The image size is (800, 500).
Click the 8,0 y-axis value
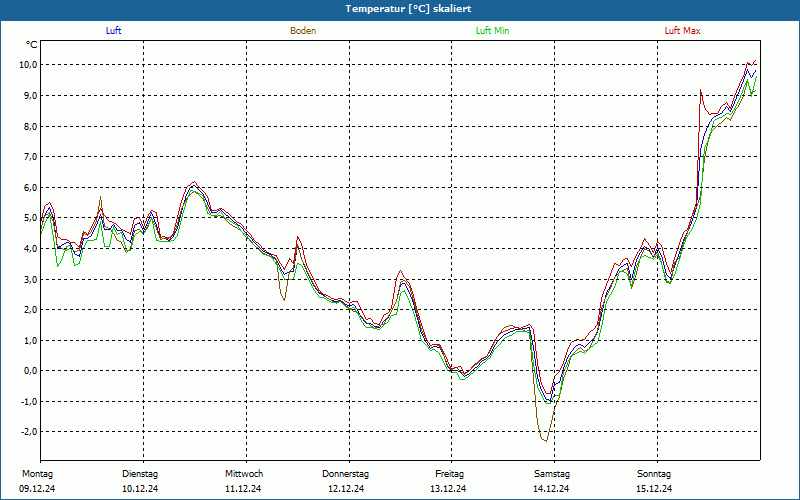point(31,126)
